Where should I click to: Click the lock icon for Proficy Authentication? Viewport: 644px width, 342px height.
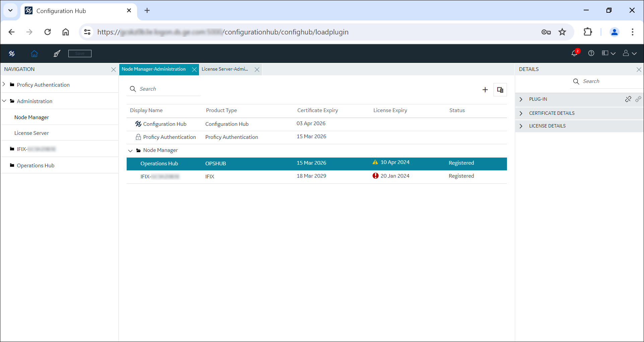[138, 137]
